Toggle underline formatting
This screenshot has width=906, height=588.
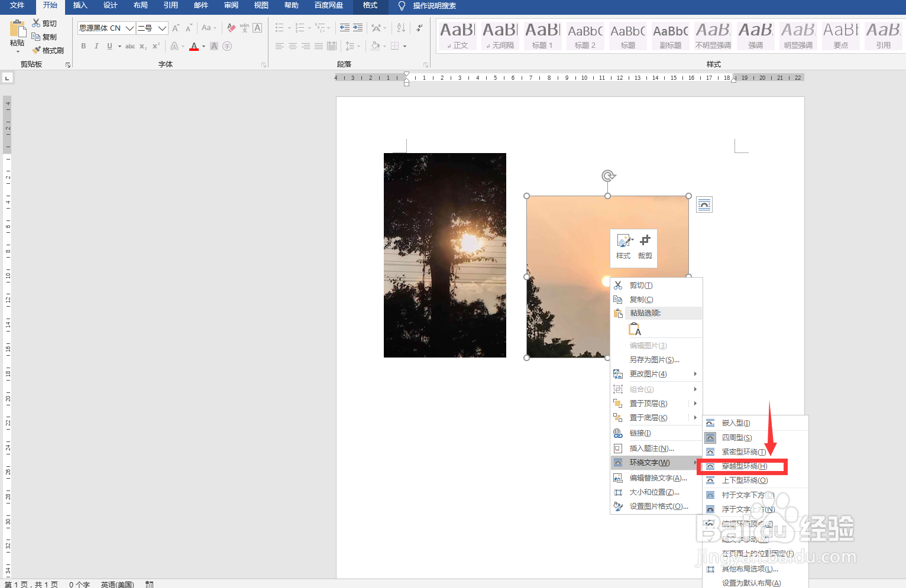[x=109, y=46]
